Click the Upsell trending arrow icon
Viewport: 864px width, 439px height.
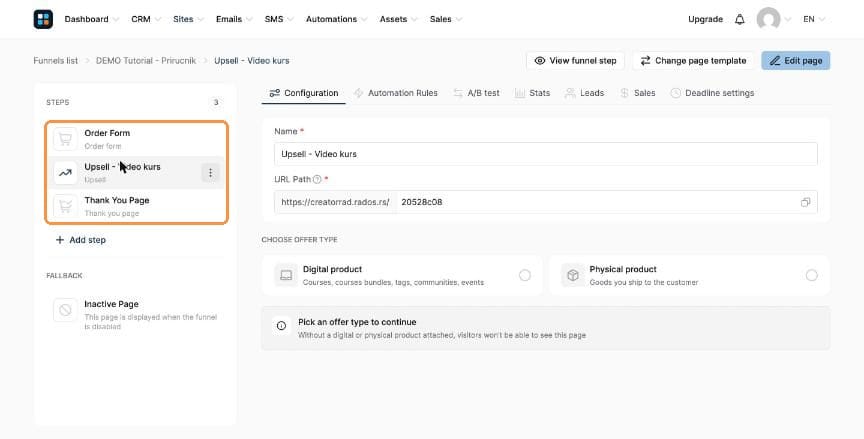[x=65, y=173]
